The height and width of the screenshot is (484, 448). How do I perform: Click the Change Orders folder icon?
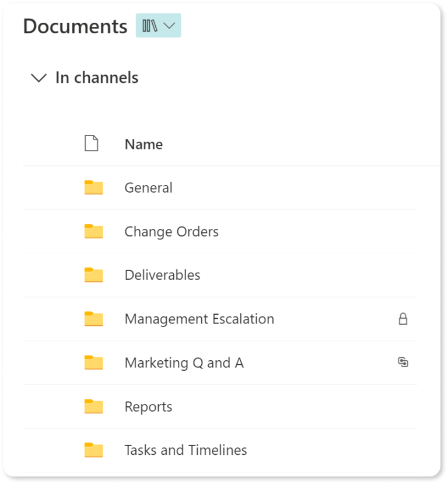coord(93,231)
